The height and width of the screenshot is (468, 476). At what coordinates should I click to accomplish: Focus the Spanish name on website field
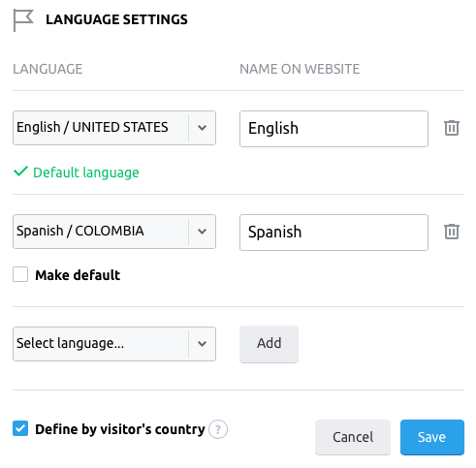pyautogui.click(x=333, y=233)
